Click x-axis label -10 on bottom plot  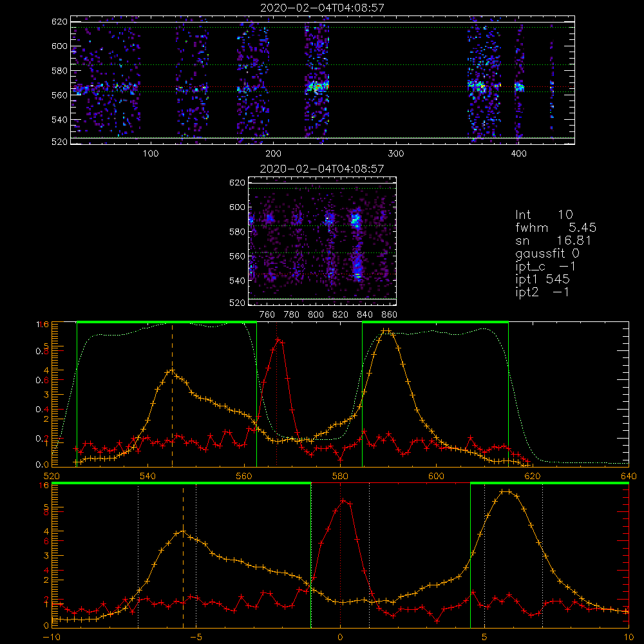[52, 638]
